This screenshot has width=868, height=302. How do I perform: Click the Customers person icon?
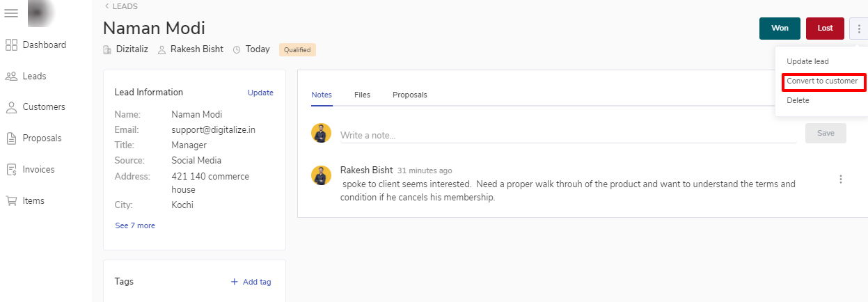[11, 107]
